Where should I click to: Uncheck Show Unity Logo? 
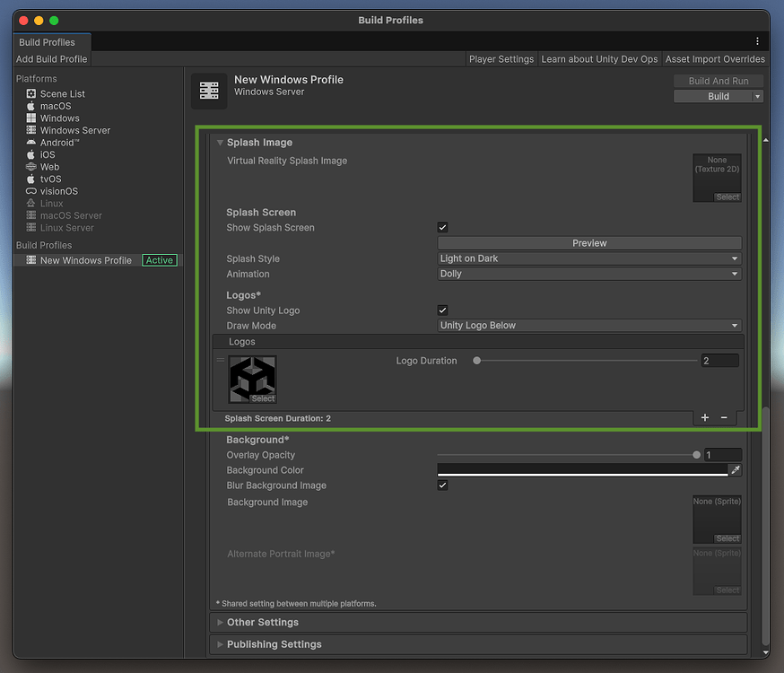pyautogui.click(x=442, y=310)
